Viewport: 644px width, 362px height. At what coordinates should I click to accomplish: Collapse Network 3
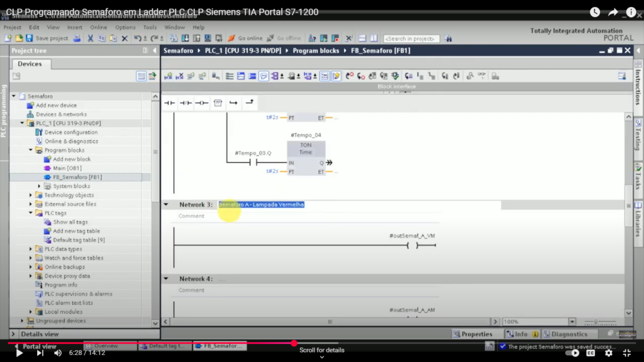pyautogui.click(x=166, y=204)
